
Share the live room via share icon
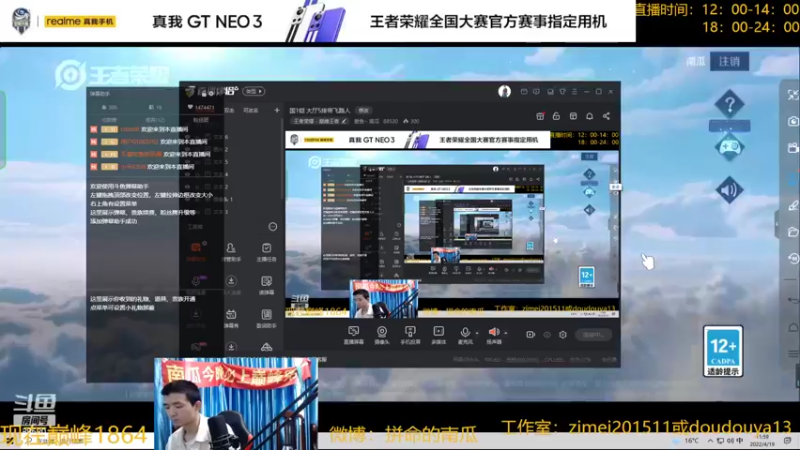point(606,116)
